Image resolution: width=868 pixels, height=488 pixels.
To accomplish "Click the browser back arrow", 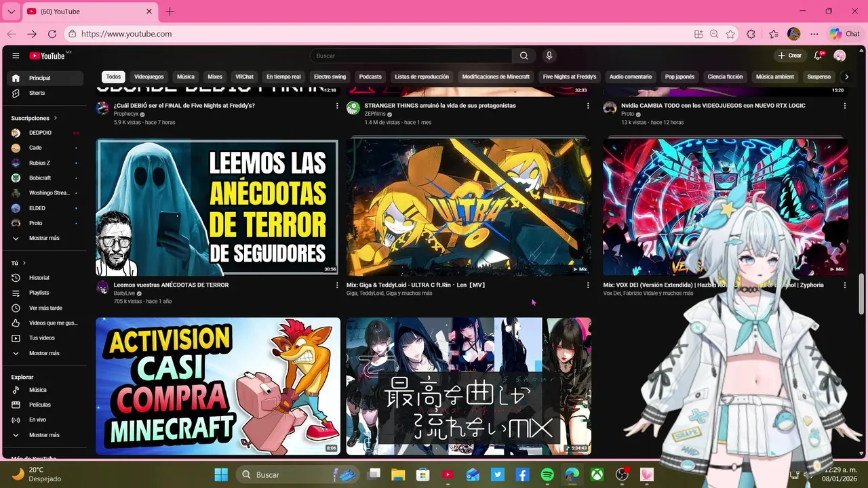I will 12,34.
